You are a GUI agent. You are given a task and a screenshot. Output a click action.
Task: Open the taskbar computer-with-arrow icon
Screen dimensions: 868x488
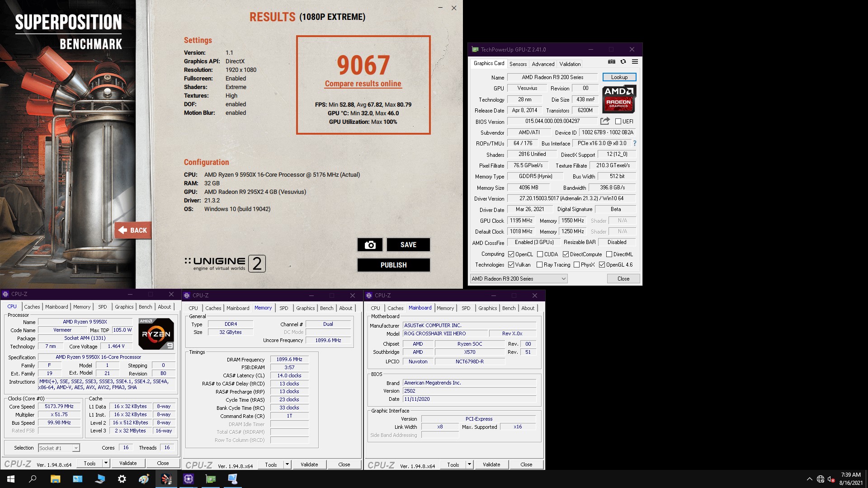tap(99, 479)
